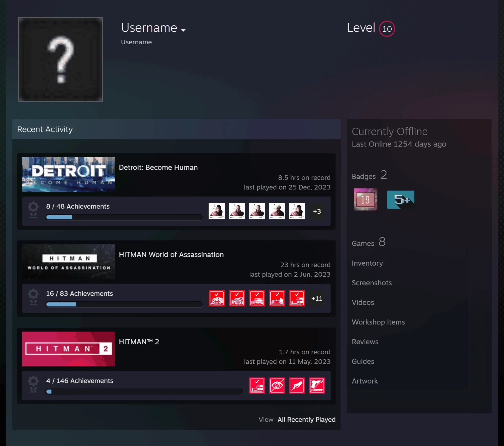
Task: Click HITMAN 2 crossed-out pistol achievement icon
Action: tap(317, 385)
